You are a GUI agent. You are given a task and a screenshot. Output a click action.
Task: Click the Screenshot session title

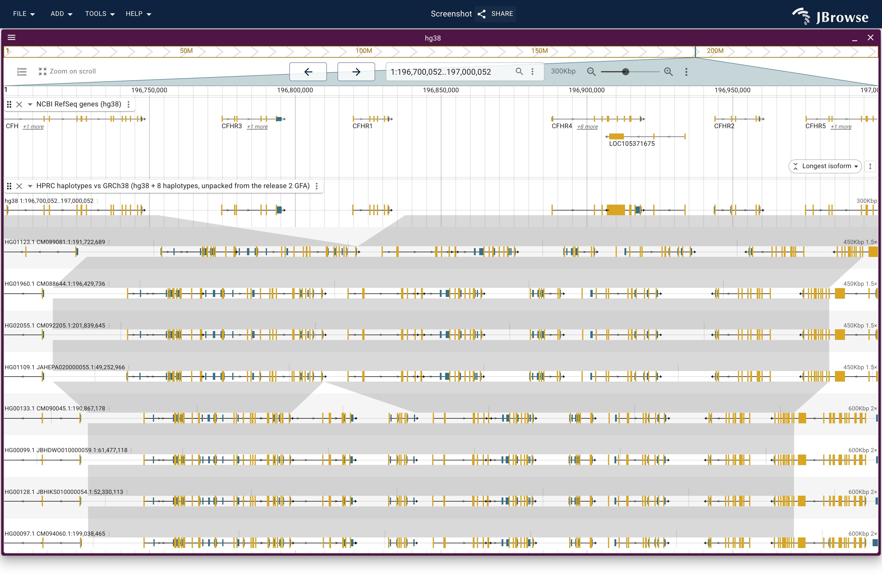click(451, 14)
